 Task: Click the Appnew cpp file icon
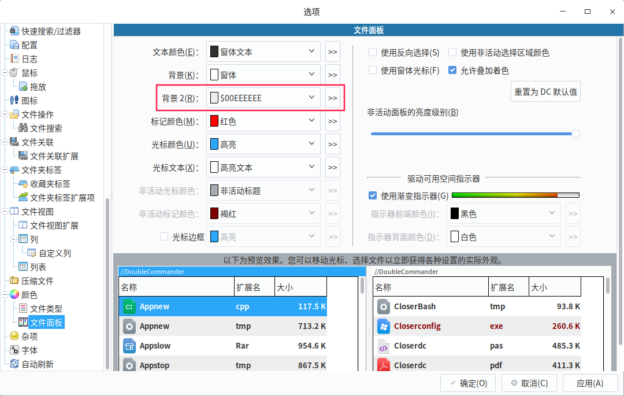click(129, 307)
